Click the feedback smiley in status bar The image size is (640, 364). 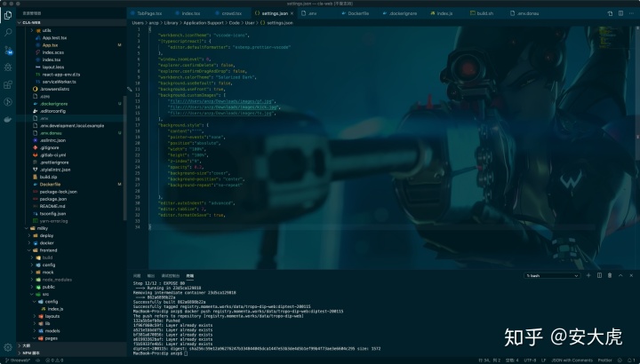(x=620, y=360)
